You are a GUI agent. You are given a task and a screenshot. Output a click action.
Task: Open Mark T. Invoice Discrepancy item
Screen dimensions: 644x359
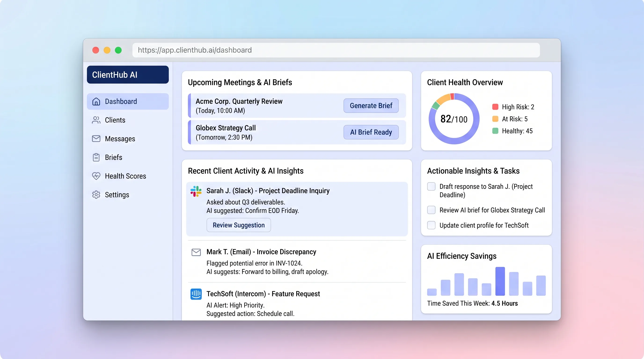coord(297,261)
